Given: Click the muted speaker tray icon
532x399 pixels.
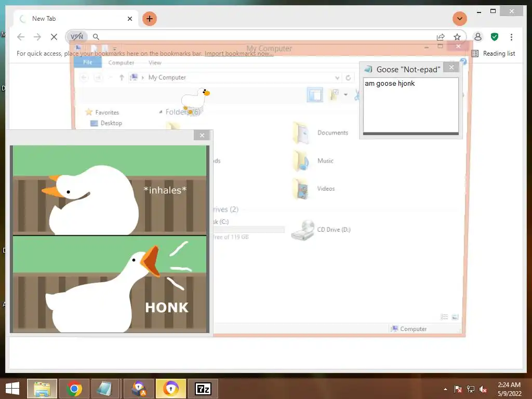Looking at the screenshot, I should tap(483, 389).
